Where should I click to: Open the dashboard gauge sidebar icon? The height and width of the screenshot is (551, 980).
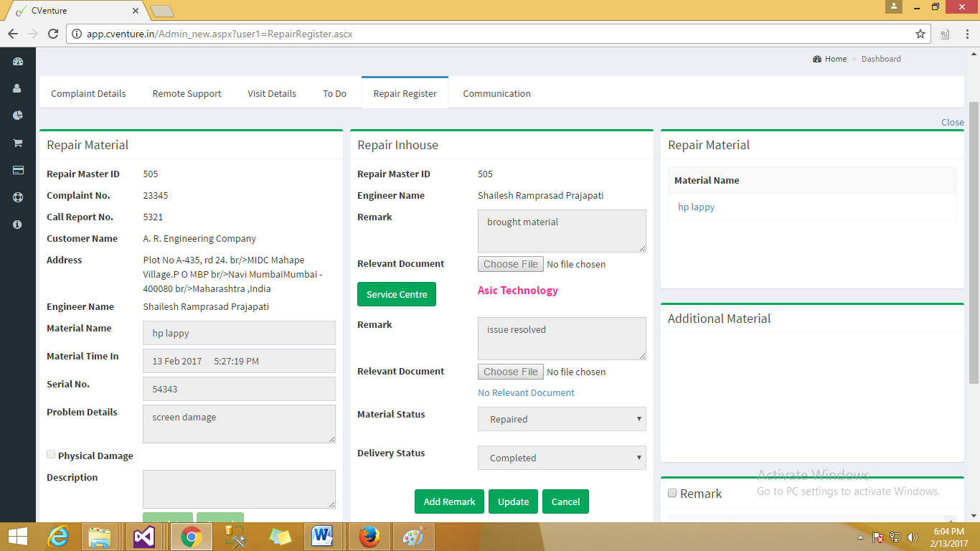[x=18, y=62]
